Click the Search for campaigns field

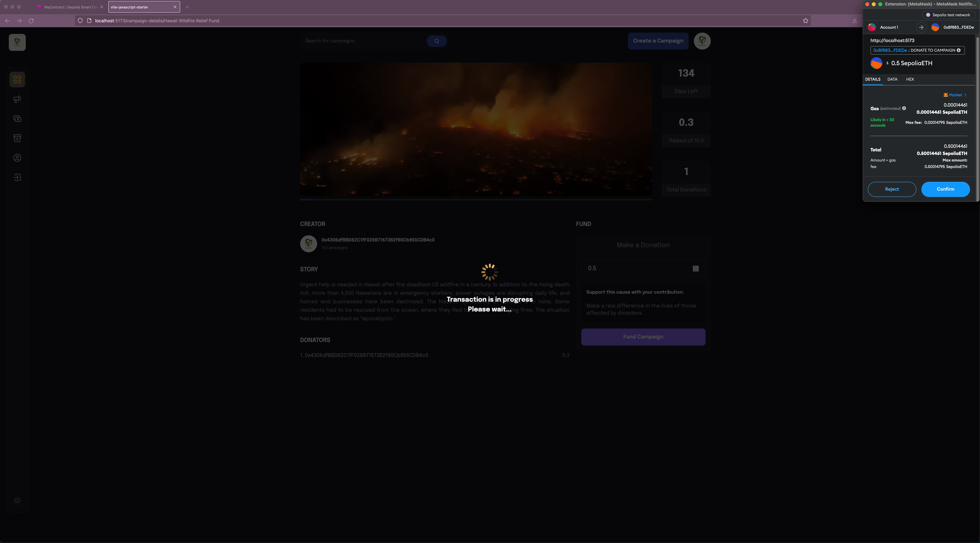[x=363, y=41]
